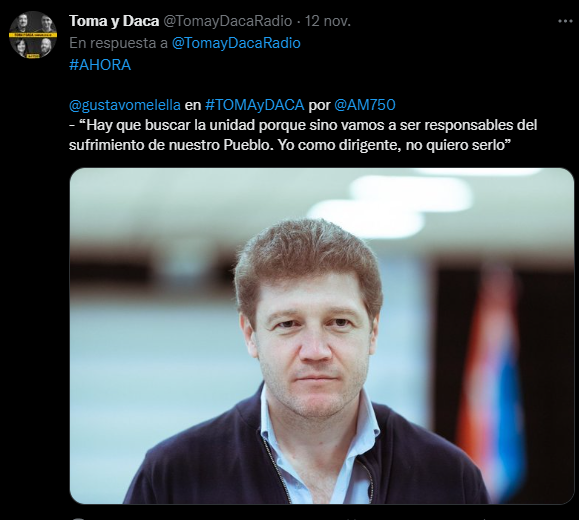Open the attached photo of the man
The image size is (579, 520).
point(322,336)
